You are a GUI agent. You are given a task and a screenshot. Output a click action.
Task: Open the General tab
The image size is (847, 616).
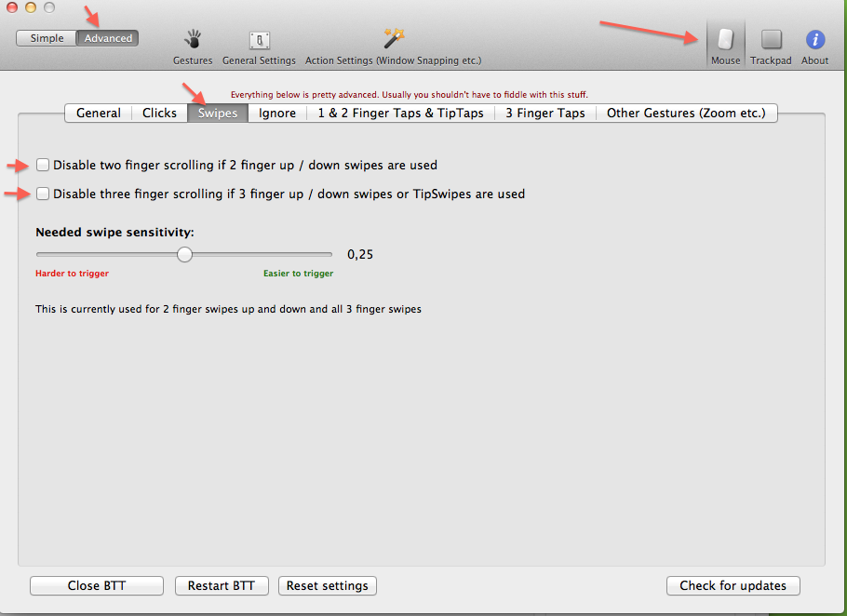99,113
